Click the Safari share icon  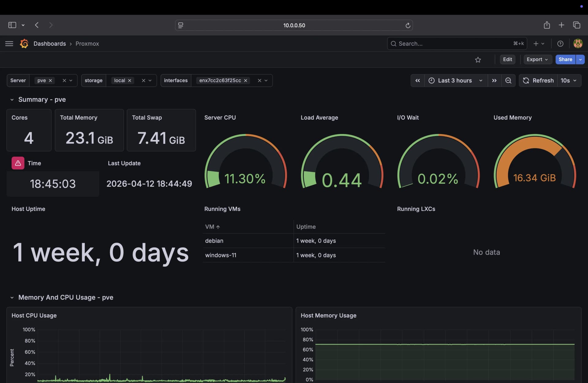(x=547, y=25)
